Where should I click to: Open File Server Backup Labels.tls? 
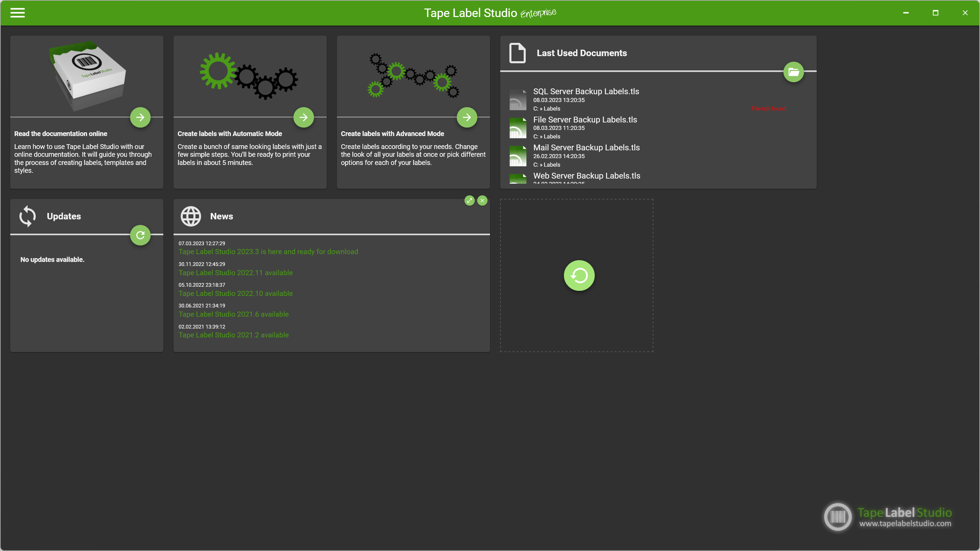click(x=585, y=119)
